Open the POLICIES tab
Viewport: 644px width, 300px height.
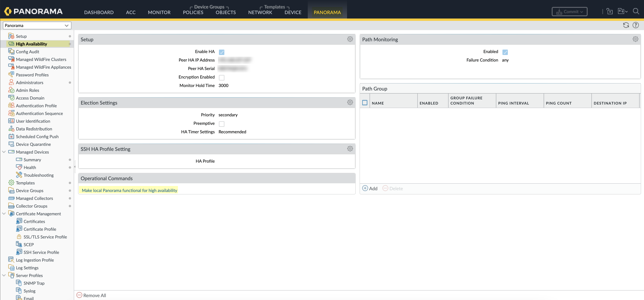pyautogui.click(x=193, y=12)
